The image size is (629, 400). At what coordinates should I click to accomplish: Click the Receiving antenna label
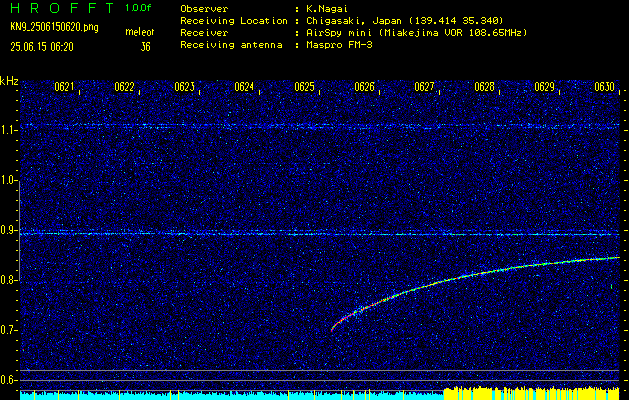[231, 45]
